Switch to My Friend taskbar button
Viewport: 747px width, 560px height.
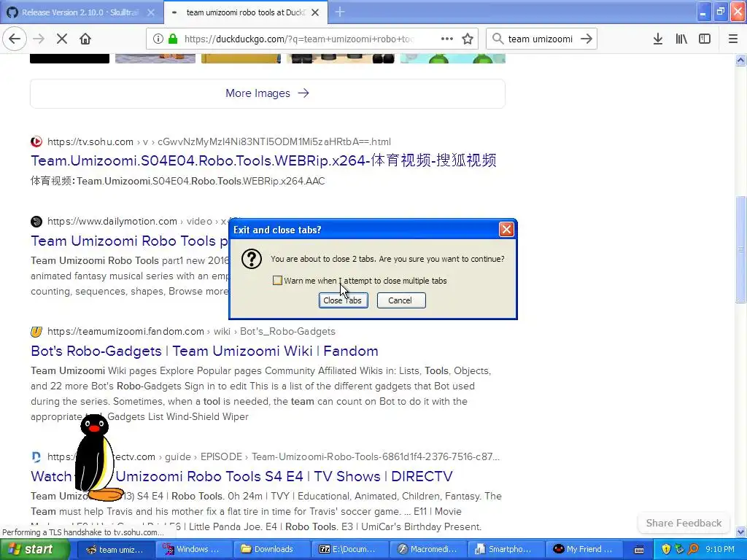coord(584,550)
